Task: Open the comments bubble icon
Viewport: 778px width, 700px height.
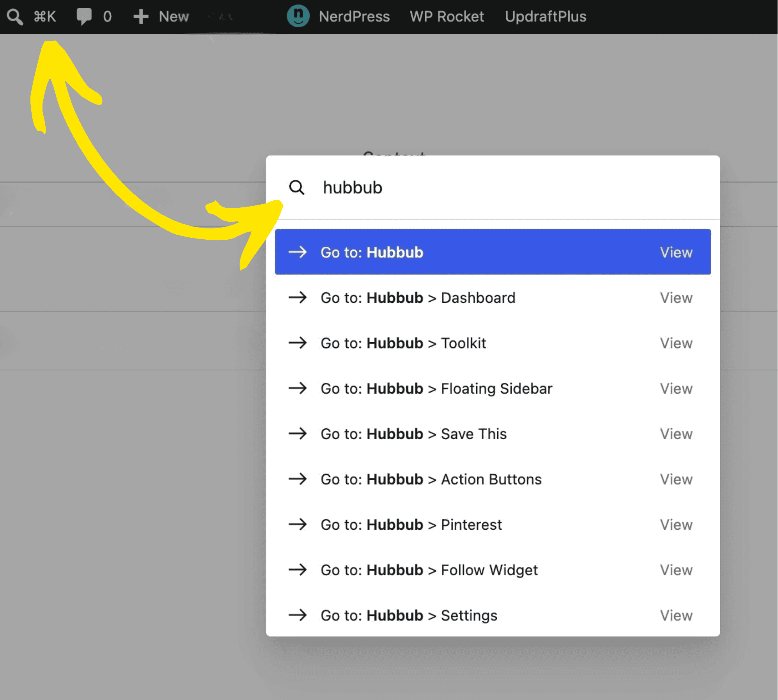Action: (84, 17)
